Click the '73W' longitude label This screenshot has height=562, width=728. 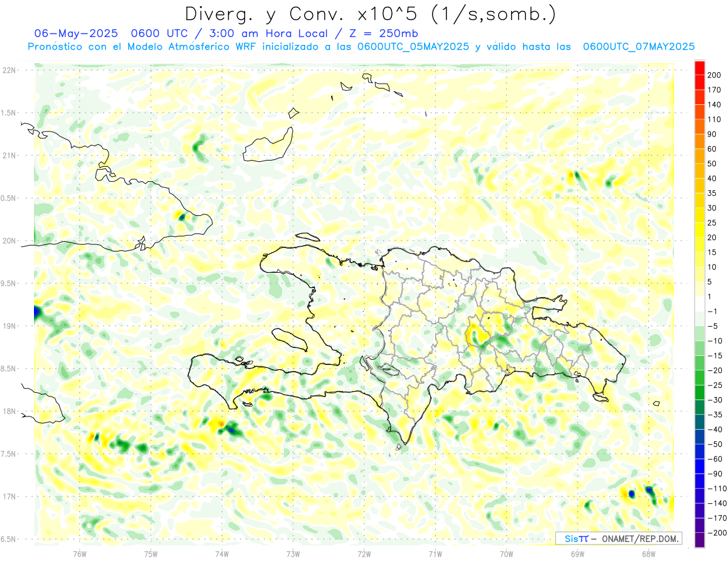tap(293, 554)
